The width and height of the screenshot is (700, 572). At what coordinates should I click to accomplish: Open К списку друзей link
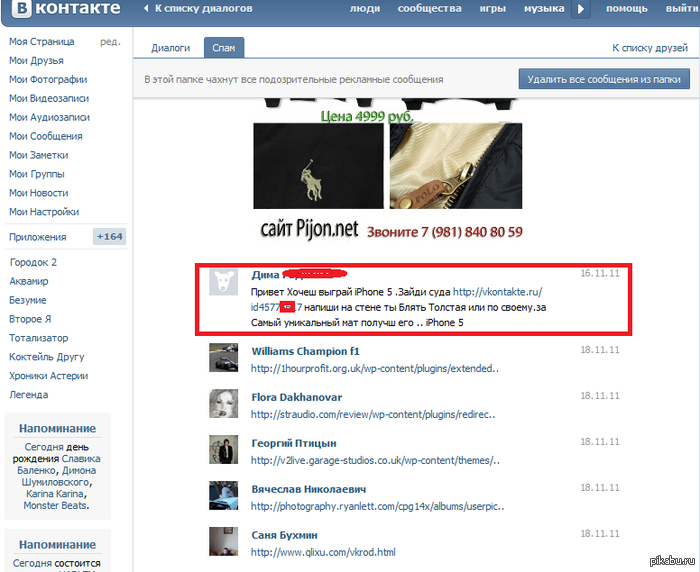650,48
